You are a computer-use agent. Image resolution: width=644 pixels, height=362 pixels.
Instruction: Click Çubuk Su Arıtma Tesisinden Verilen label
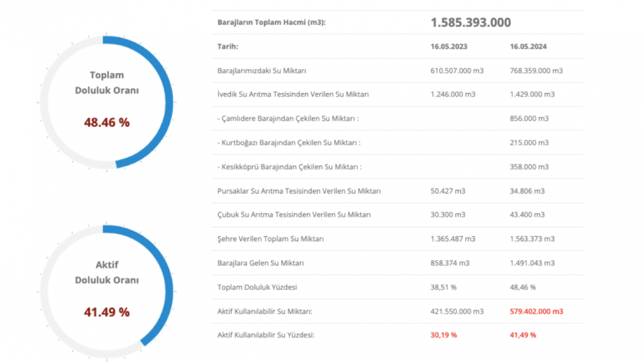pos(294,215)
